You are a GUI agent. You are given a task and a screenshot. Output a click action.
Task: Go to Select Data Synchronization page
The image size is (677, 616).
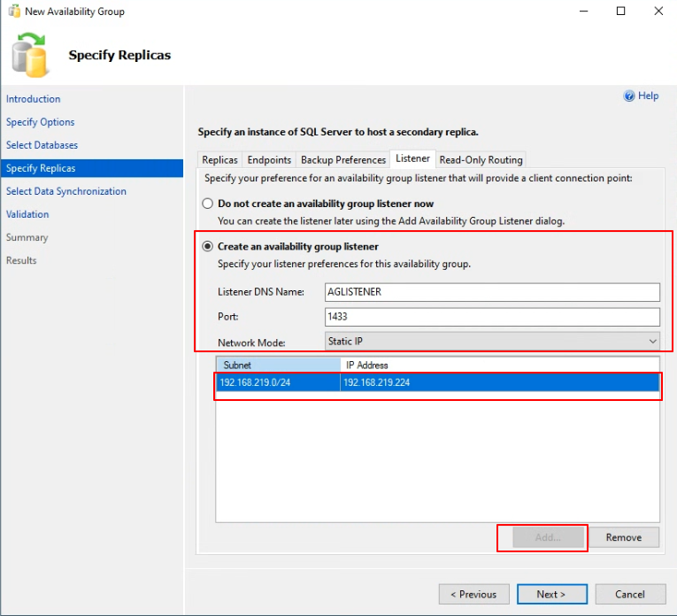click(x=66, y=191)
